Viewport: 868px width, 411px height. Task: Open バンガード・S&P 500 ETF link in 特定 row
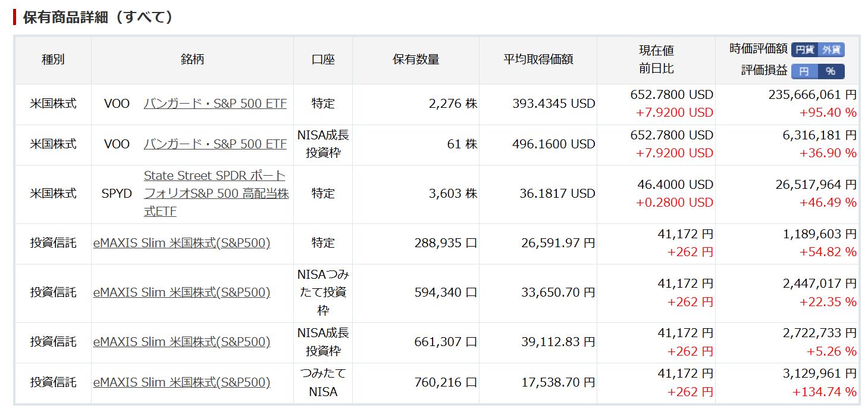click(215, 104)
